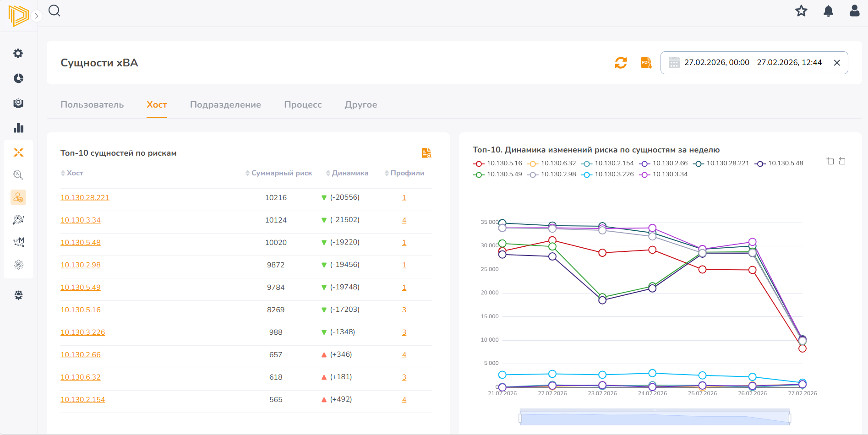Click the refresh data icon
This screenshot has height=435, width=868.
click(x=621, y=63)
